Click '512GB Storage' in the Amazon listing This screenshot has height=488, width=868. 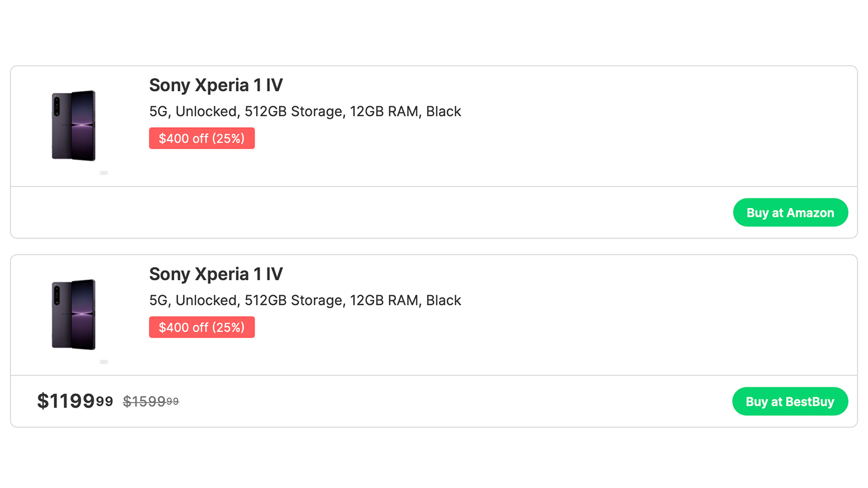coord(293,112)
